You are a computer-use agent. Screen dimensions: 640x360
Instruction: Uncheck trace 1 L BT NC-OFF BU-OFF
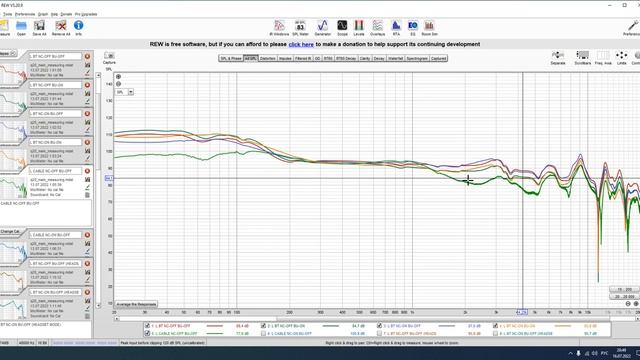(x=147, y=326)
